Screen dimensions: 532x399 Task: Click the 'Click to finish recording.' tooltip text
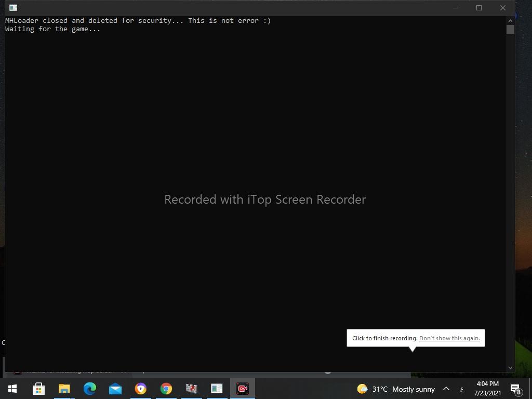(385, 338)
